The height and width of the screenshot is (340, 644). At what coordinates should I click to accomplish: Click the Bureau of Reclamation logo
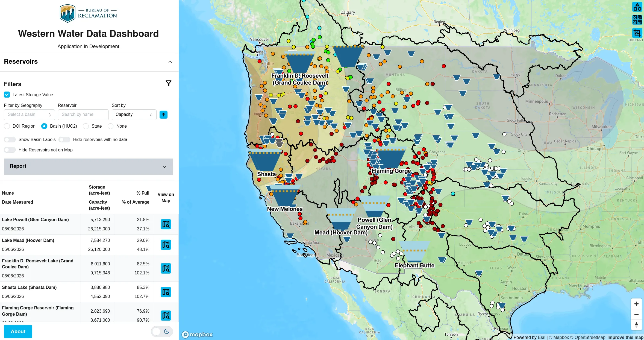click(88, 13)
